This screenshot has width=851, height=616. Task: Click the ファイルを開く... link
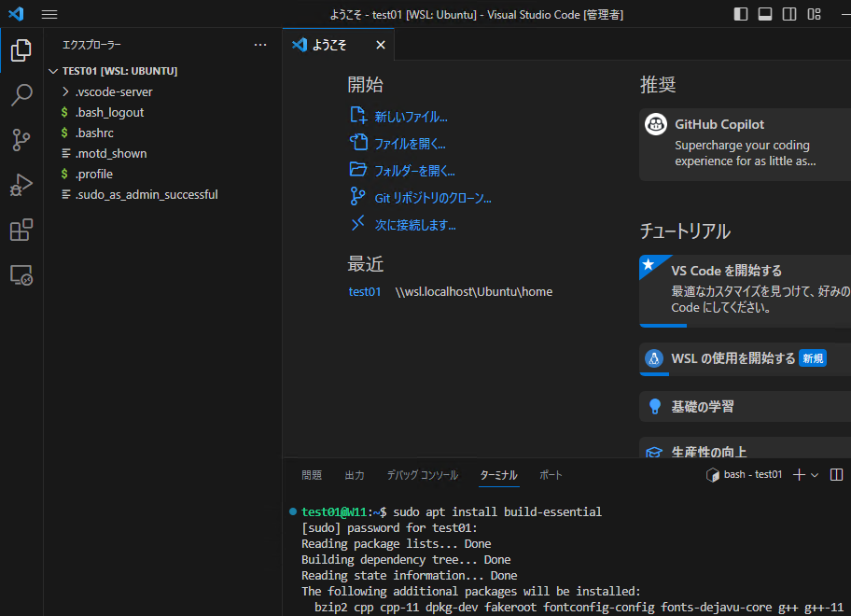(x=410, y=144)
